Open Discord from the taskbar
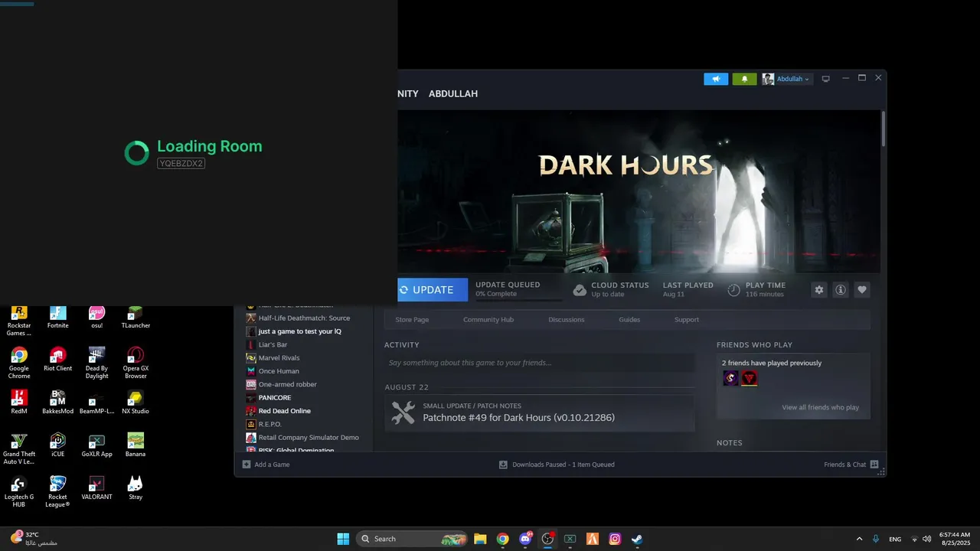The width and height of the screenshot is (980, 551). (525, 539)
